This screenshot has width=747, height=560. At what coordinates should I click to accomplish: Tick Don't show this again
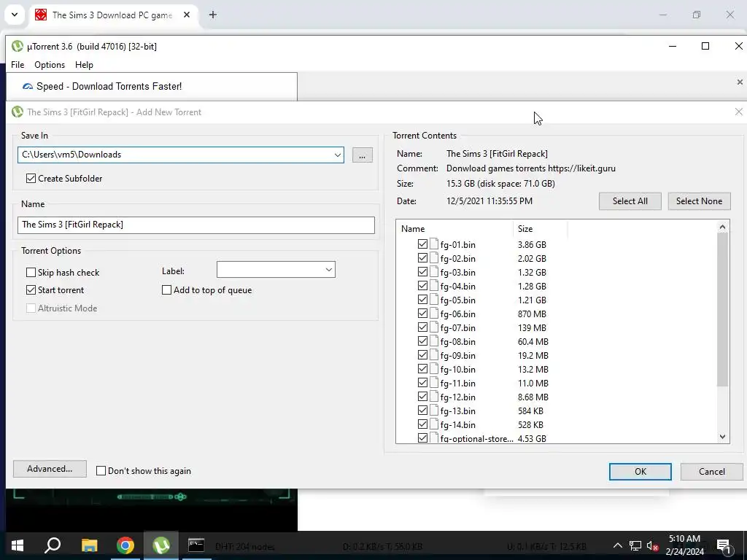tap(101, 470)
